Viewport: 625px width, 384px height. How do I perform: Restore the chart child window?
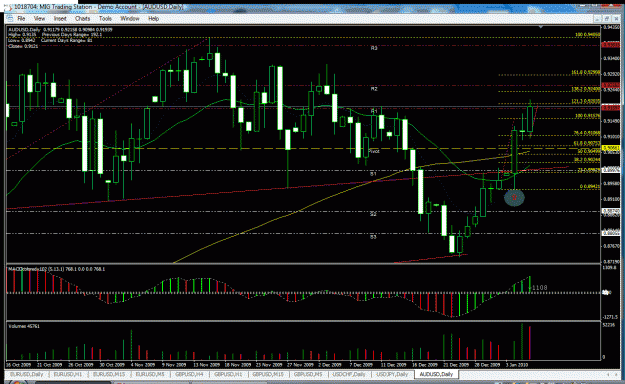point(607,19)
